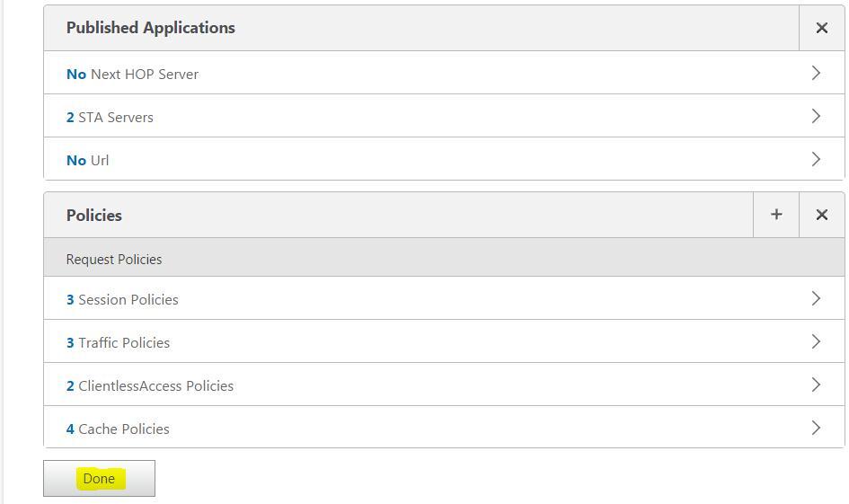849x504 pixels.
Task: View the 4 Cache Policies row
Action: click(x=118, y=429)
